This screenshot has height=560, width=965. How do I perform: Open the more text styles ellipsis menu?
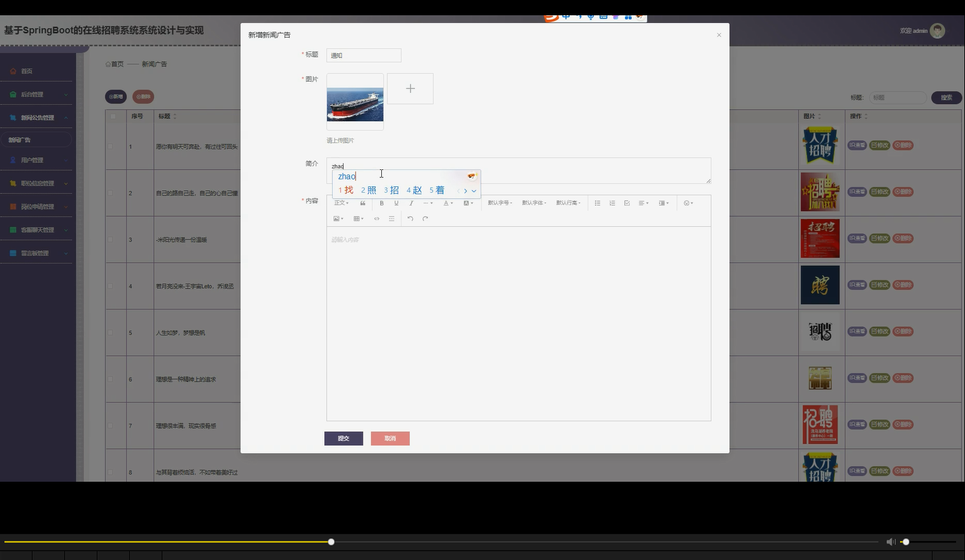pos(428,203)
